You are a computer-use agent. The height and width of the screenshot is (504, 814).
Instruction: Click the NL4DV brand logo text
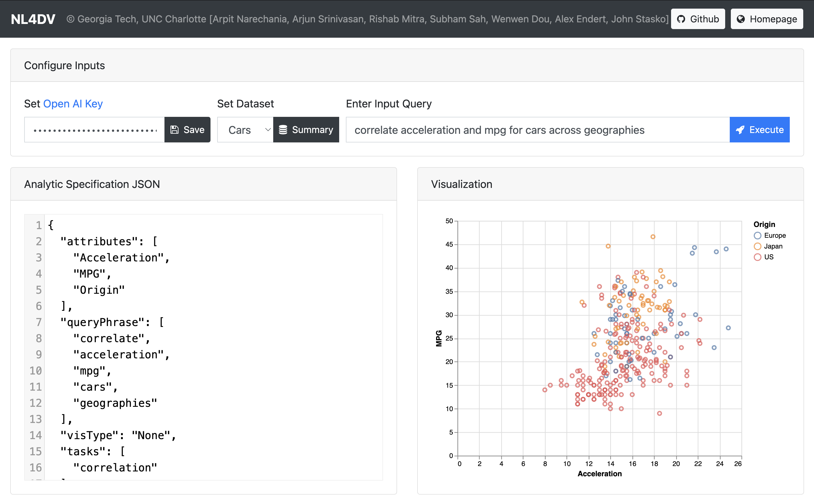[x=33, y=19]
